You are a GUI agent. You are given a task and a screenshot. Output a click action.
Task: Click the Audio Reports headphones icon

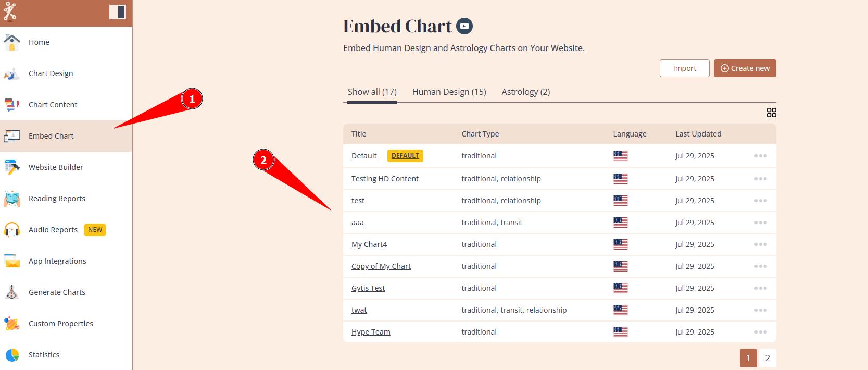tap(12, 230)
